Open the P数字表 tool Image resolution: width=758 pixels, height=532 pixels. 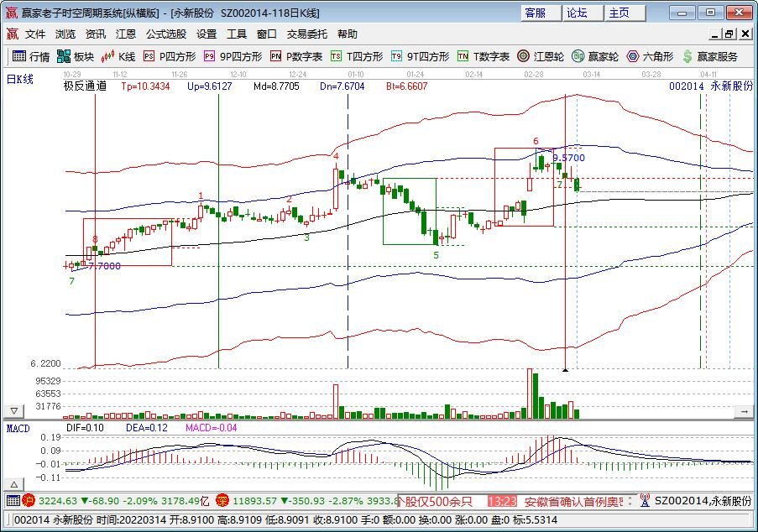point(296,56)
